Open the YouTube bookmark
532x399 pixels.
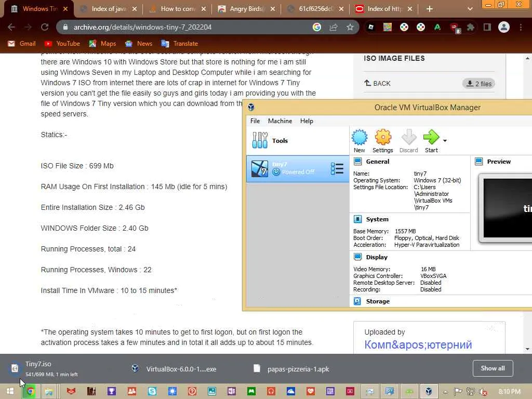pos(62,44)
